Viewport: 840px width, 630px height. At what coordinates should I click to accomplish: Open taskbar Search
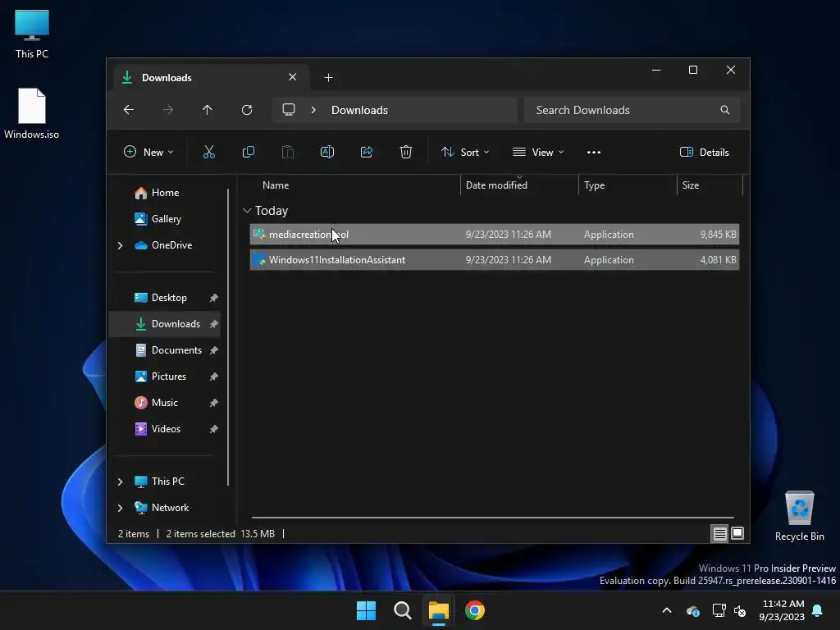point(402,610)
